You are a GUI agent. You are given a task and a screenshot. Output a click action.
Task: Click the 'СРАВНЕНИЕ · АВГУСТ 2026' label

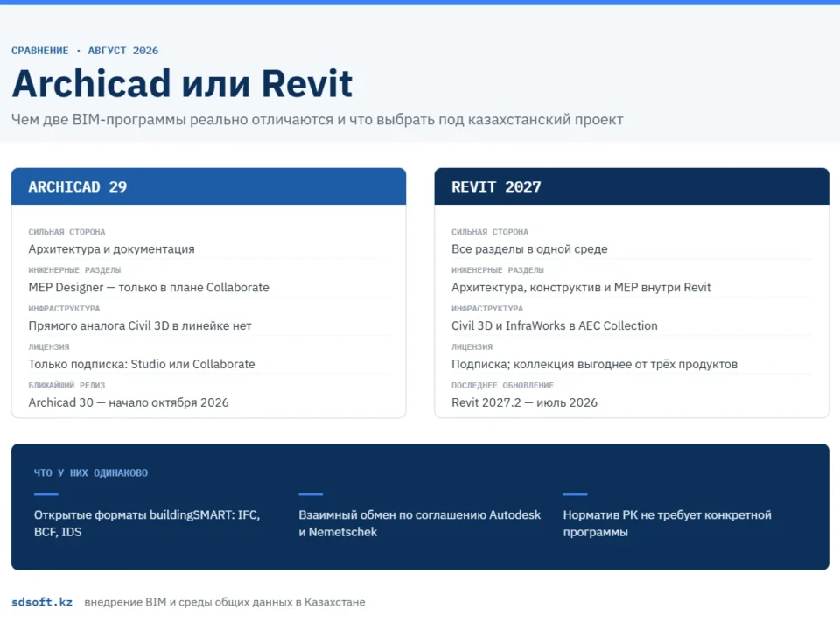85,51
